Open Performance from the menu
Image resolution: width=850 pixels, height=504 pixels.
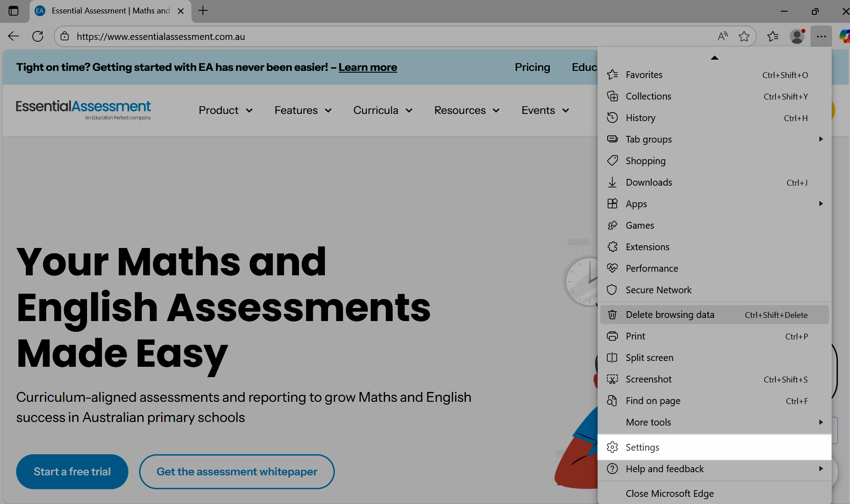point(714,269)
